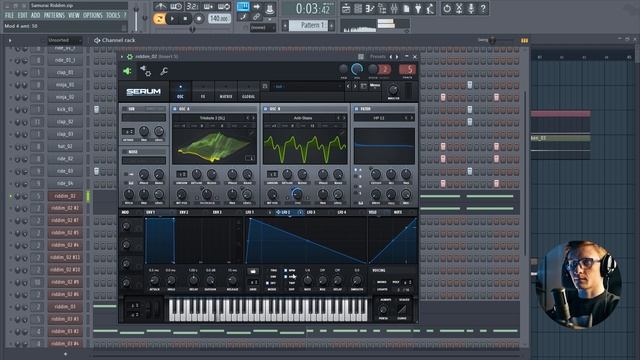This screenshot has height=360, width=640.
Task: Click the bkn_01 clip in playlist
Action: (x=560, y=138)
